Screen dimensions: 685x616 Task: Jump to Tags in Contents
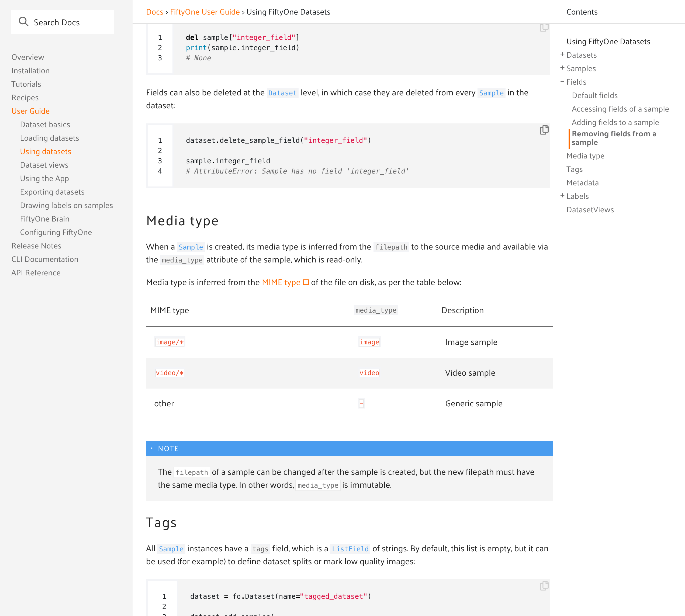(574, 169)
